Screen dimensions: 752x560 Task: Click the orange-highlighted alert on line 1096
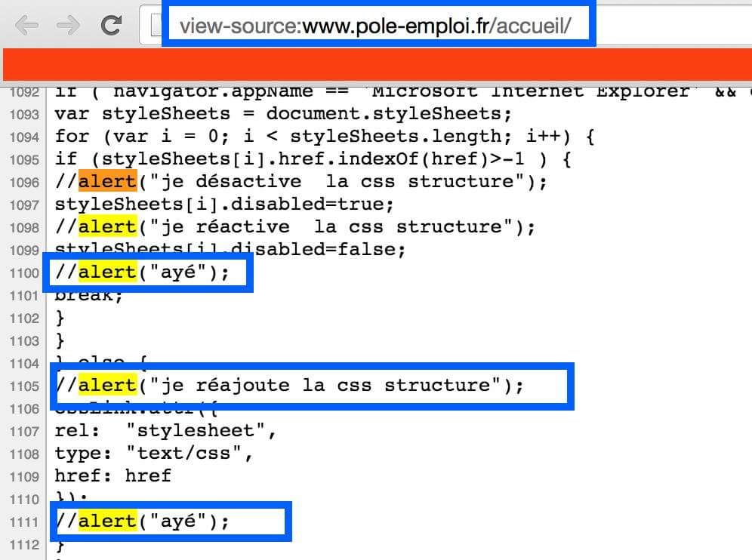coord(108,182)
